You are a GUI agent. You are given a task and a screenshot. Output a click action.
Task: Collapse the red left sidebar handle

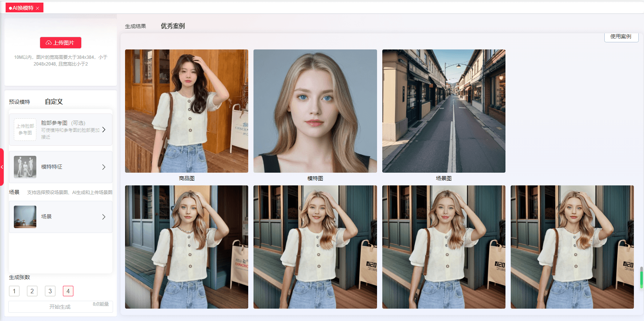coord(2,167)
